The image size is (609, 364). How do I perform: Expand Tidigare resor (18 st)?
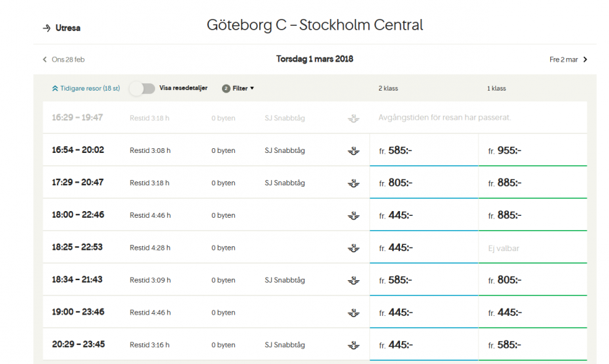85,89
